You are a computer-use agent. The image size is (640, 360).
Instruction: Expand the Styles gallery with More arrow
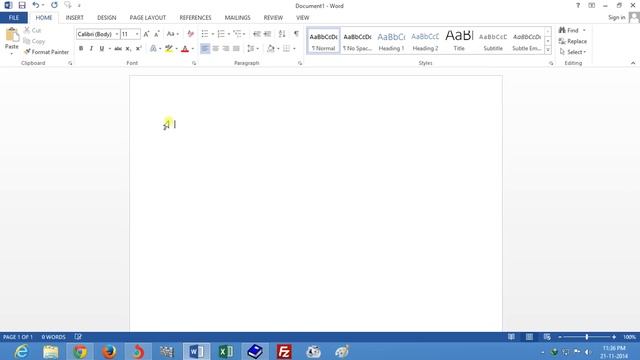[x=548, y=50]
